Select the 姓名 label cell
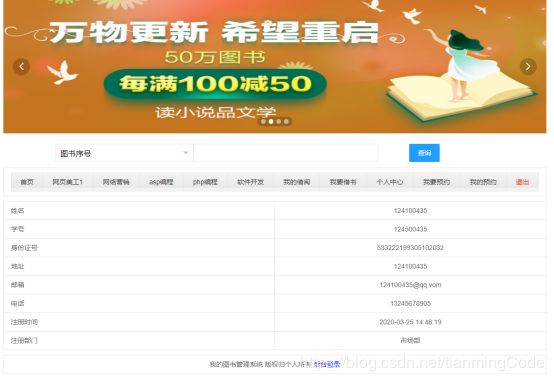 tap(139, 211)
